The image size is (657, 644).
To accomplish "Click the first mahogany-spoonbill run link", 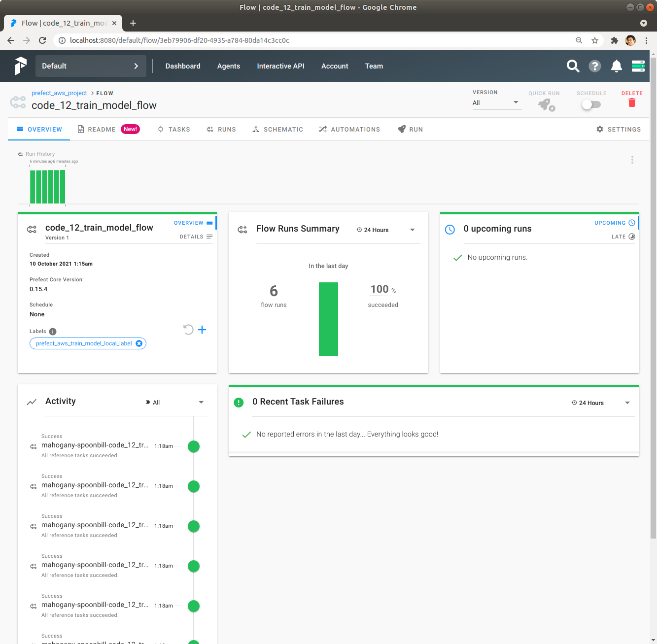I will coord(95,445).
